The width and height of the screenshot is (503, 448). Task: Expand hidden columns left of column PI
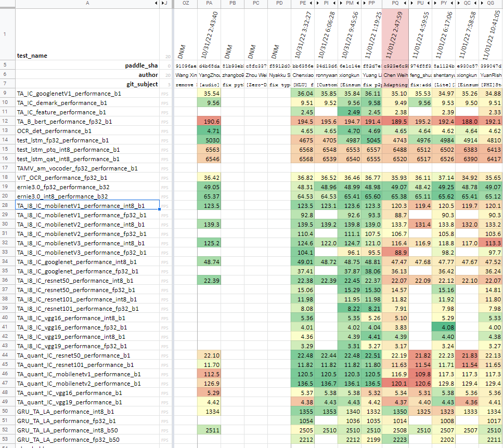click(318, 3)
